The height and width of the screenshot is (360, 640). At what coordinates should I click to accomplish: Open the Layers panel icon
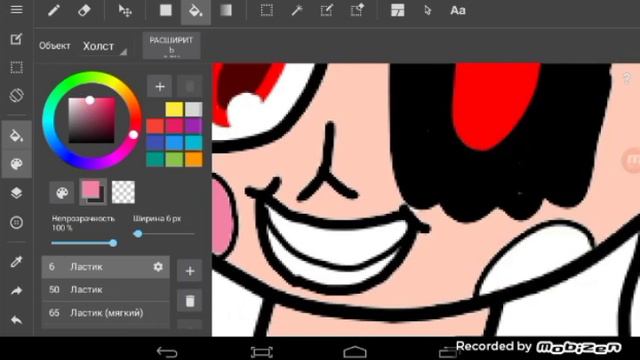pos(16,193)
